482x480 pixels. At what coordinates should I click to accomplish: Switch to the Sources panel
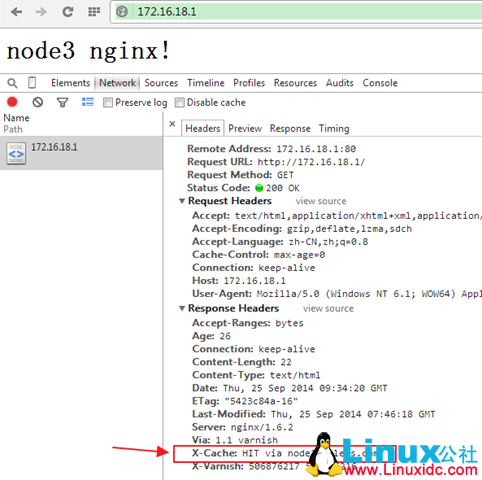click(x=161, y=83)
